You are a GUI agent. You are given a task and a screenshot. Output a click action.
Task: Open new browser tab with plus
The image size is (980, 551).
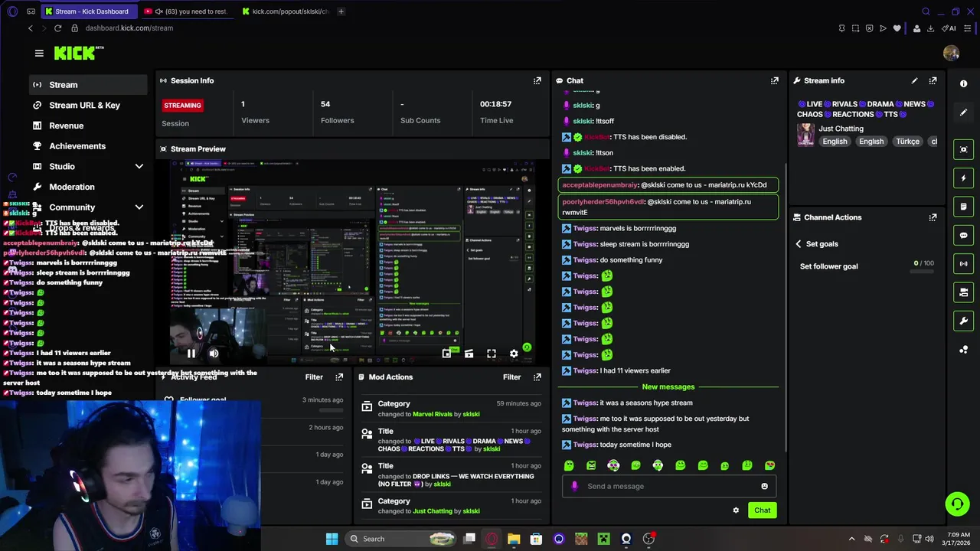click(341, 11)
